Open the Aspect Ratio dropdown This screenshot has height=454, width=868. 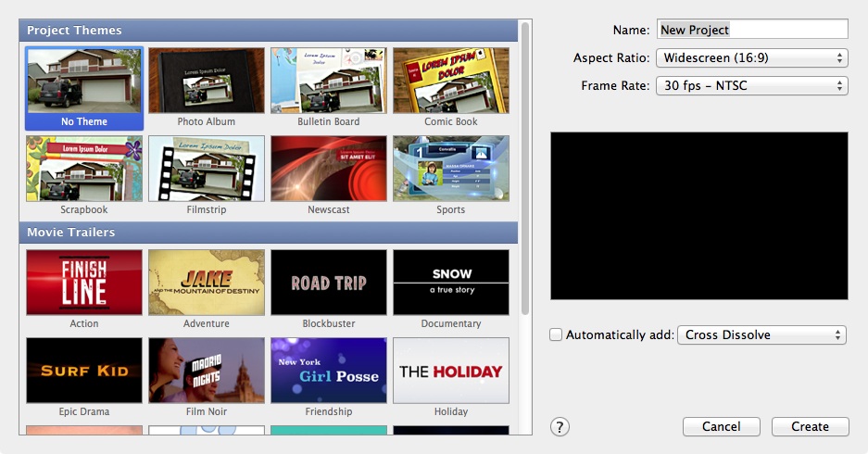point(752,57)
